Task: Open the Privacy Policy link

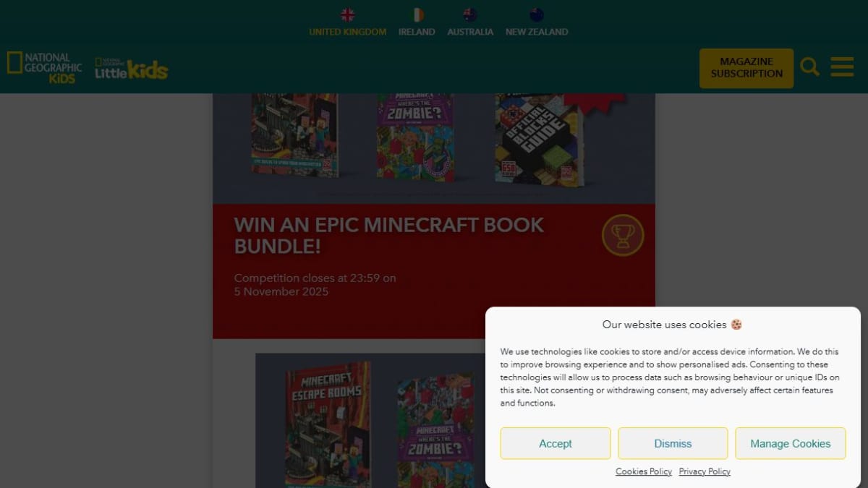Action: pos(705,471)
